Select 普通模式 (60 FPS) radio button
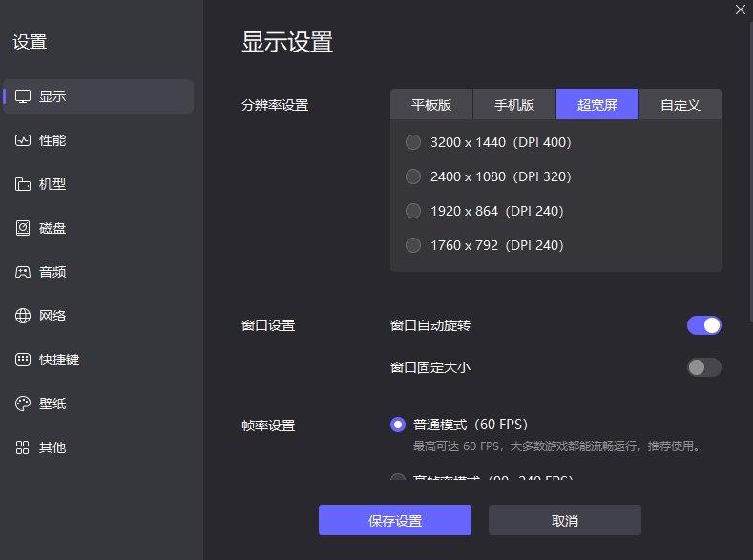Viewport: 753px width, 560px height. pos(398,425)
